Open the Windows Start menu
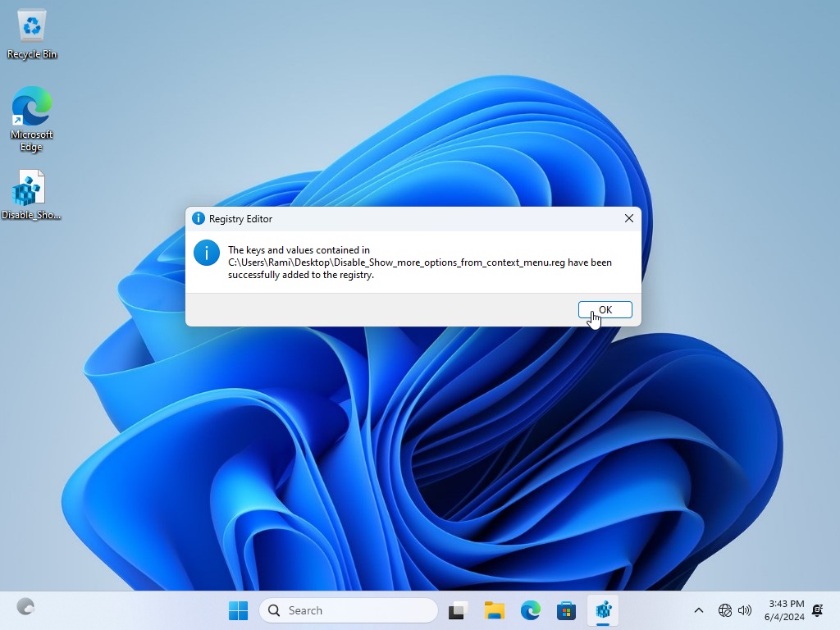840x630 pixels. (238, 610)
